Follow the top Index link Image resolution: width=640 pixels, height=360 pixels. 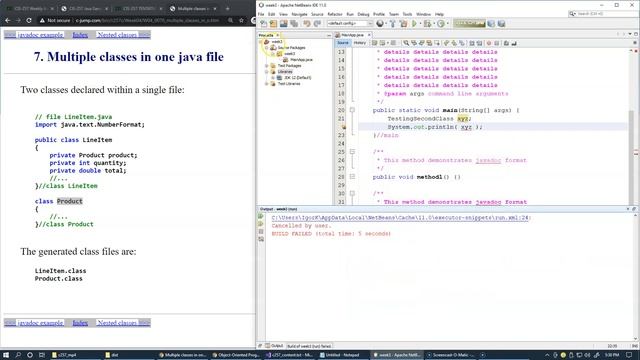(80, 35)
